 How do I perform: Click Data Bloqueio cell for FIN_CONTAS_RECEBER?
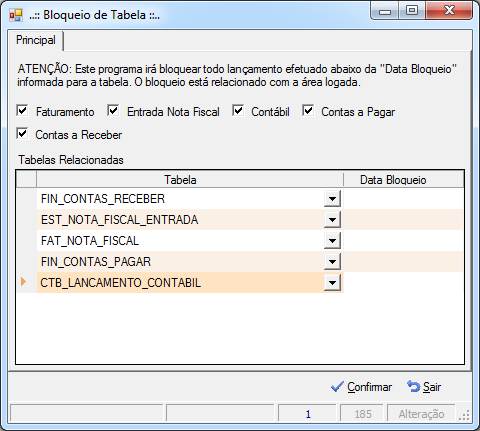(x=403, y=199)
